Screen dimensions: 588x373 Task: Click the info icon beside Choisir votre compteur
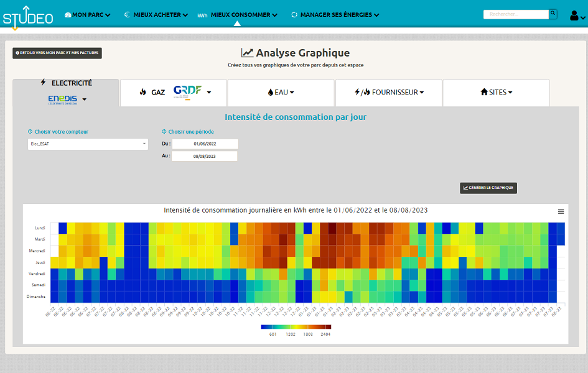click(30, 131)
